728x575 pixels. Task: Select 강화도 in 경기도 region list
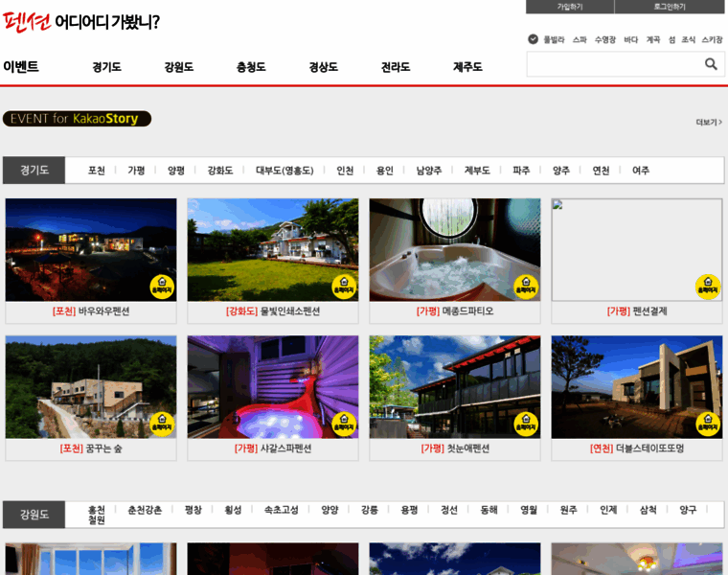coord(220,171)
